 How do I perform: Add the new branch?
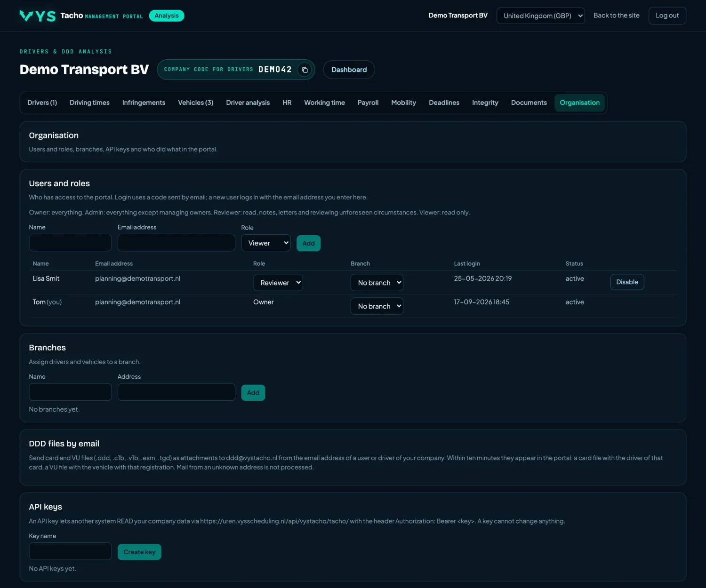(x=253, y=393)
